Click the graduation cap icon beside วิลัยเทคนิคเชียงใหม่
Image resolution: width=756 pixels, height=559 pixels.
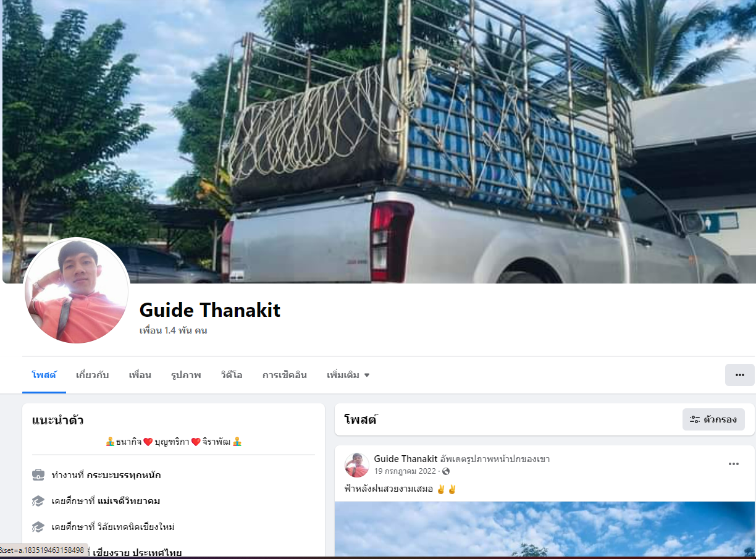(x=38, y=527)
